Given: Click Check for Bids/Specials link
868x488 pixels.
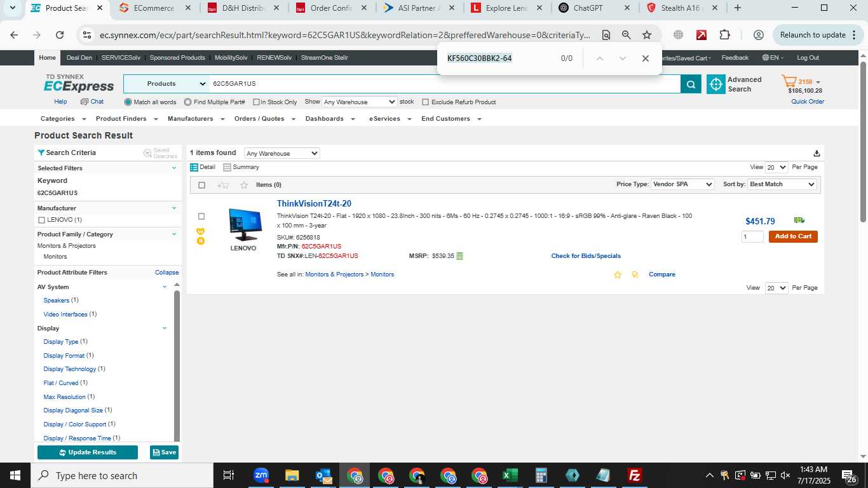Looking at the screenshot, I should pos(586,256).
